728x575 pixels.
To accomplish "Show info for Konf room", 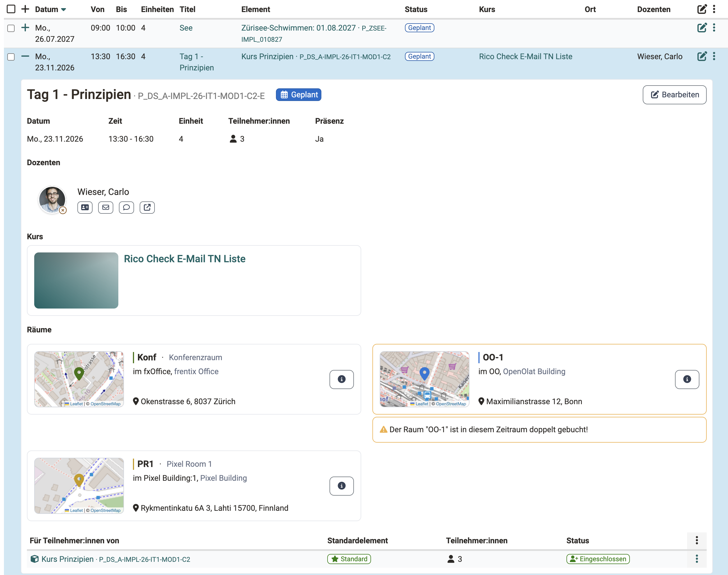I will [342, 380].
